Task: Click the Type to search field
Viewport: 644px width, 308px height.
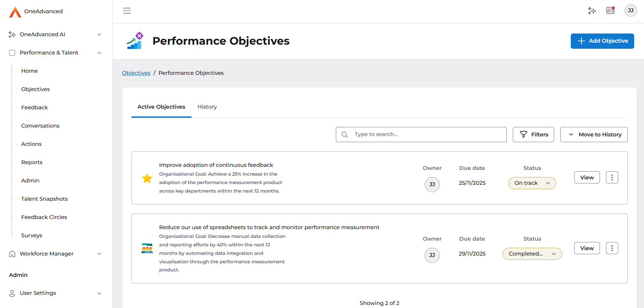Action: (427, 135)
